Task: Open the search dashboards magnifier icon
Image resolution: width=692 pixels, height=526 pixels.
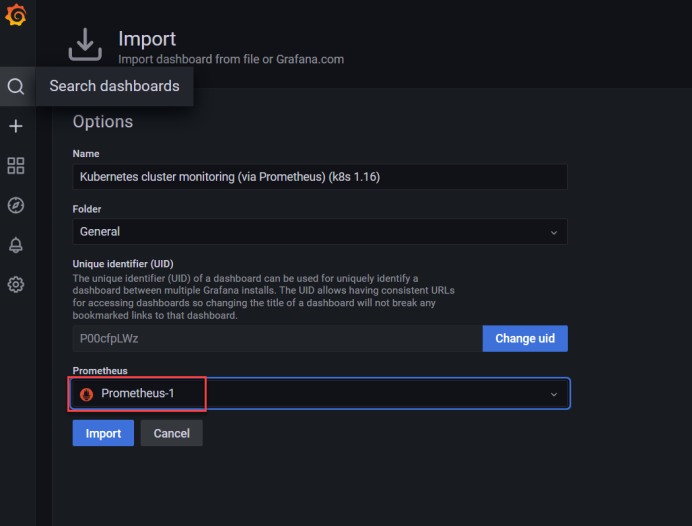Action: (16, 87)
